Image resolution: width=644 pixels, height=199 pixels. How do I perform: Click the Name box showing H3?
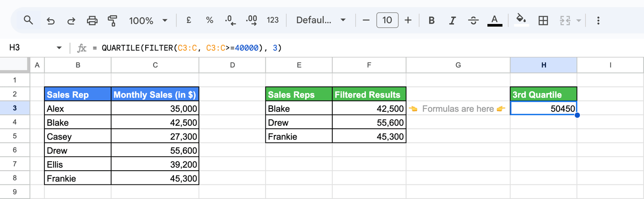click(x=28, y=48)
